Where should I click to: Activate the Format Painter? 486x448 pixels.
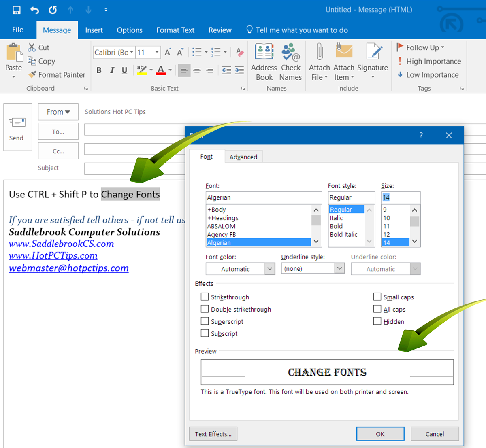click(56, 75)
